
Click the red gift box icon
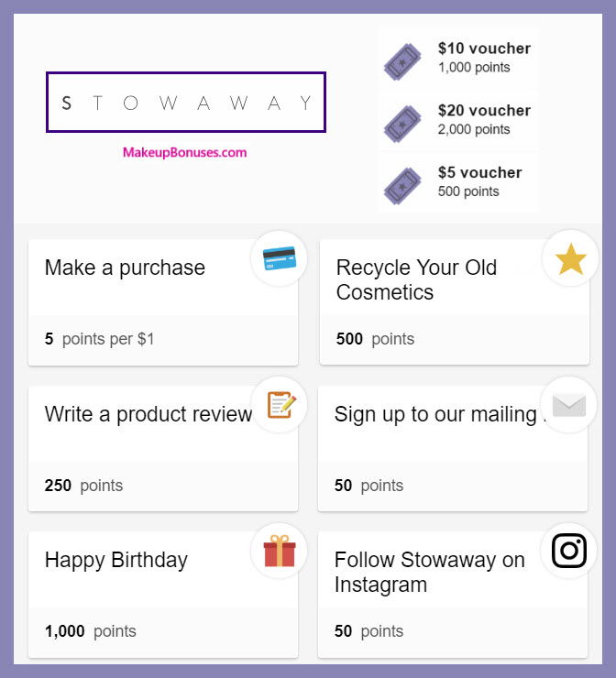pos(280,551)
